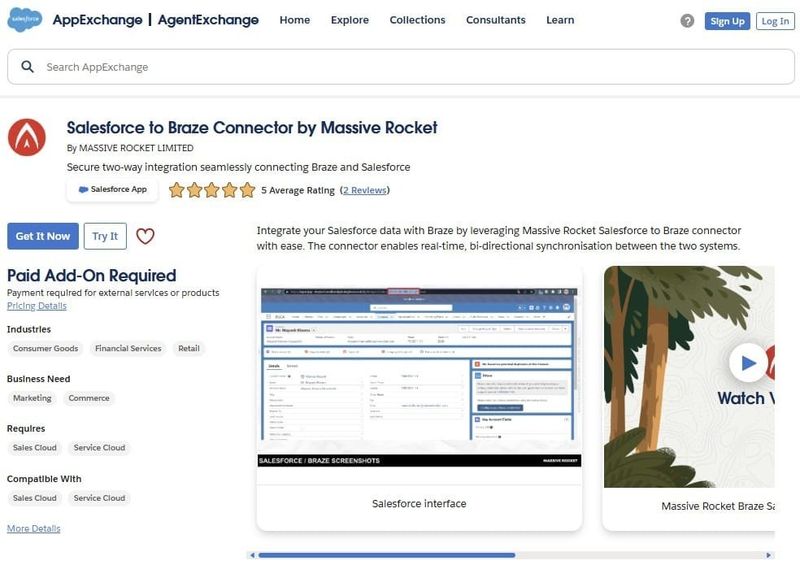Open the 2 Reviews link
800x565 pixels.
click(x=364, y=190)
